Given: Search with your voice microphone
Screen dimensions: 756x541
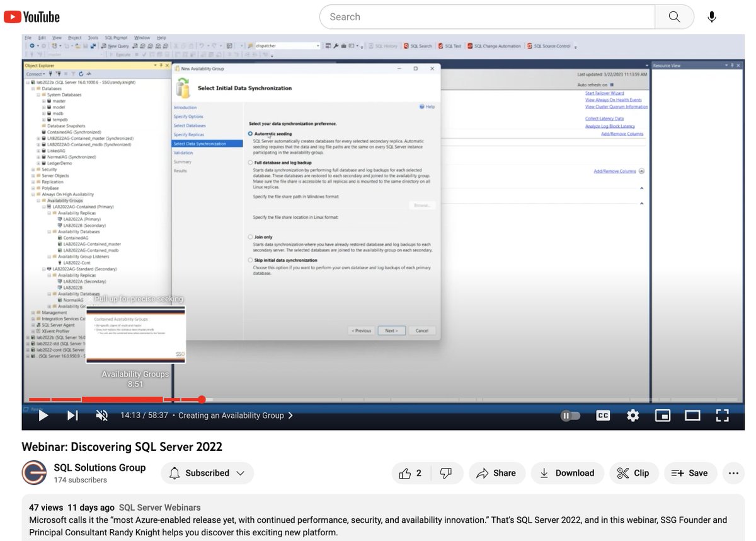Looking at the screenshot, I should [x=712, y=17].
